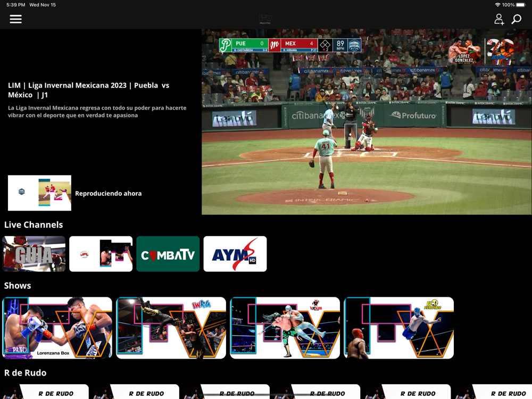Image resolution: width=532 pixels, height=399 pixels.
Task: Tap the live baseball video player
Action: [x=367, y=122]
